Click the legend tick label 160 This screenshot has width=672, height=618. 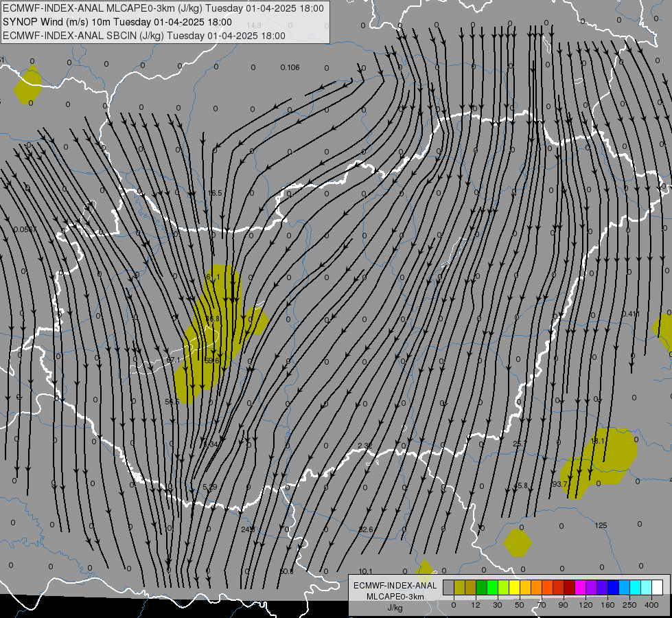(607, 605)
